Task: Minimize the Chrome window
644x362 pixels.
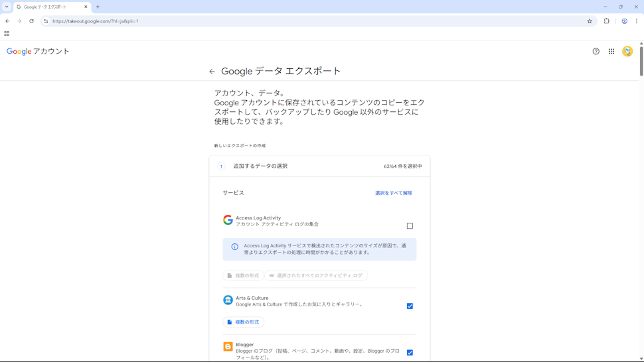Action: 605,7
